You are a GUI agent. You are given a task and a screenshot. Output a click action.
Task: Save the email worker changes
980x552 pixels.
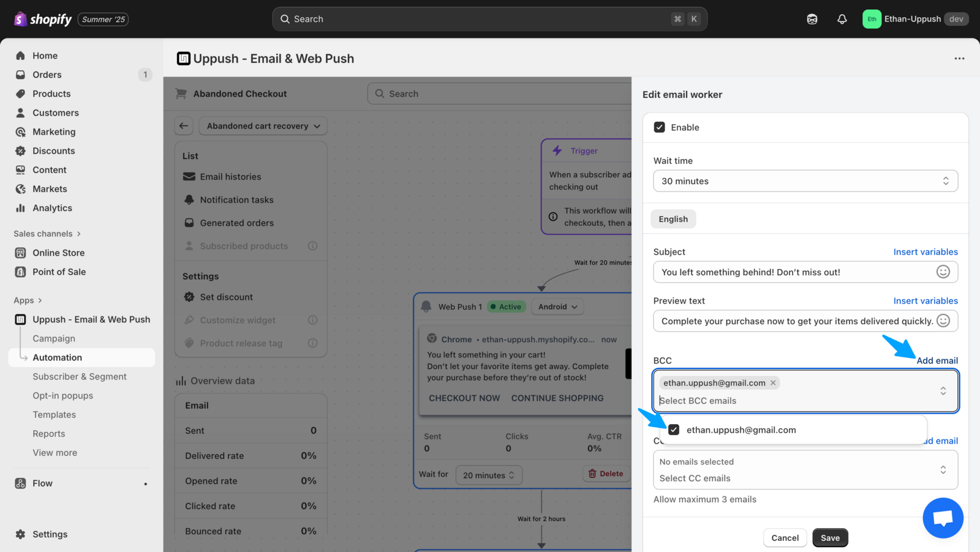[x=829, y=538]
